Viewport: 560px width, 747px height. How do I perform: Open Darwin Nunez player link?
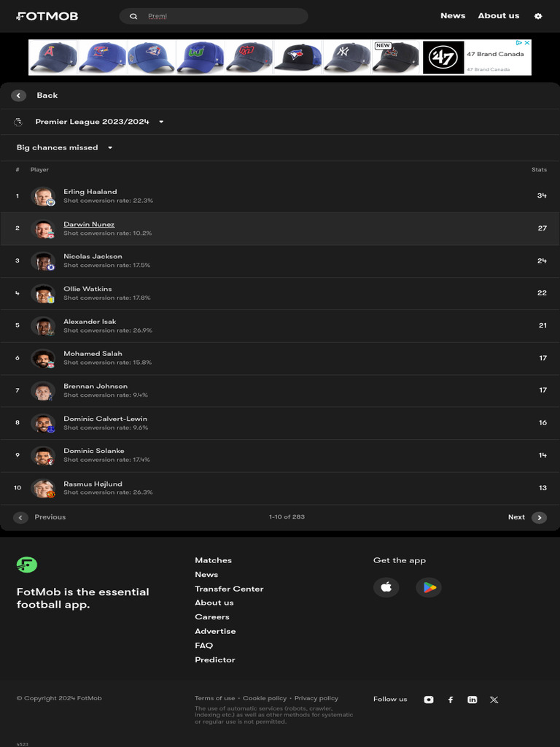(89, 224)
